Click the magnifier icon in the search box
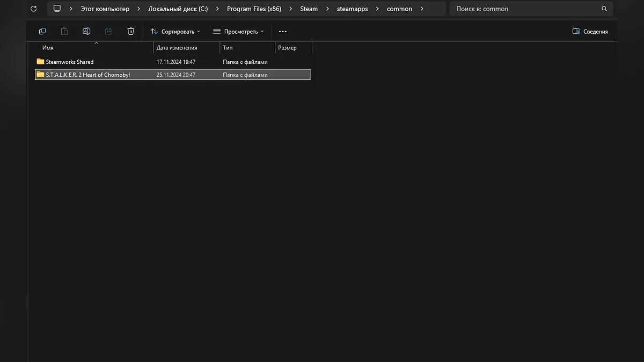The height and width of the screenshot is (362, 644). point(604,9)
